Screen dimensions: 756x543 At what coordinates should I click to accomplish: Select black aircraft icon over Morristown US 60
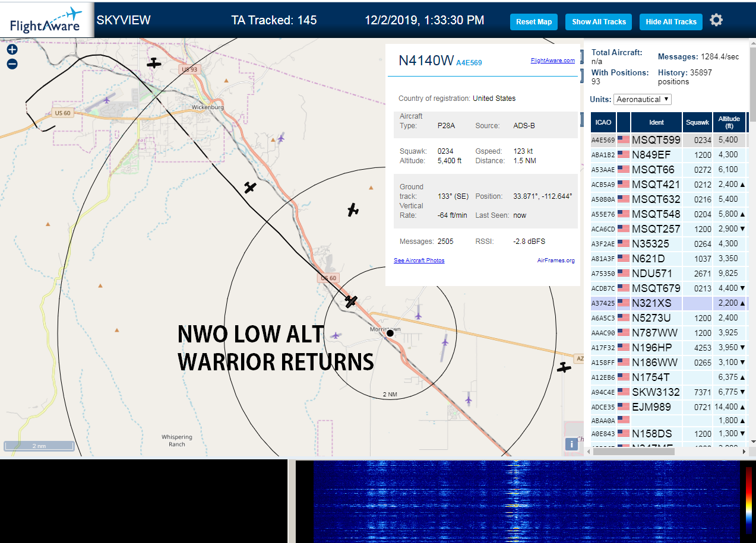351,301
